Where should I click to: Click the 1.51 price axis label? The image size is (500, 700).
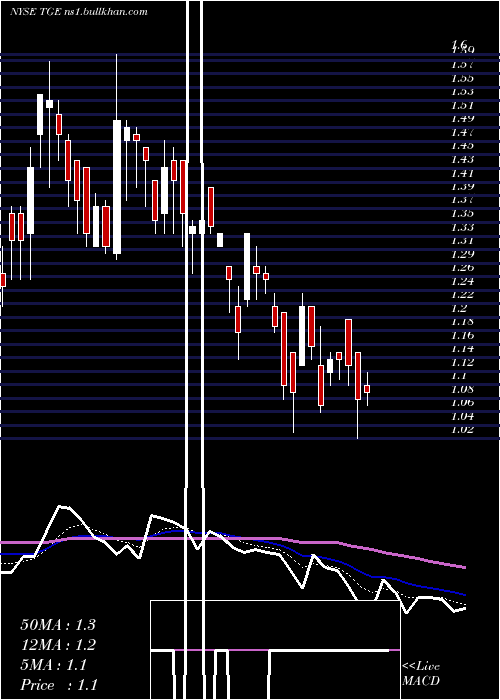[462, 105]
